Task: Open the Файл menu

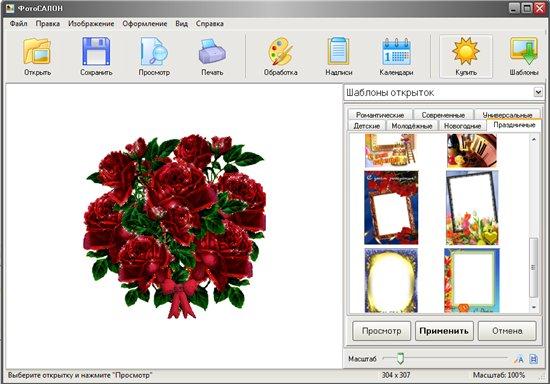Action: (19, 24)
